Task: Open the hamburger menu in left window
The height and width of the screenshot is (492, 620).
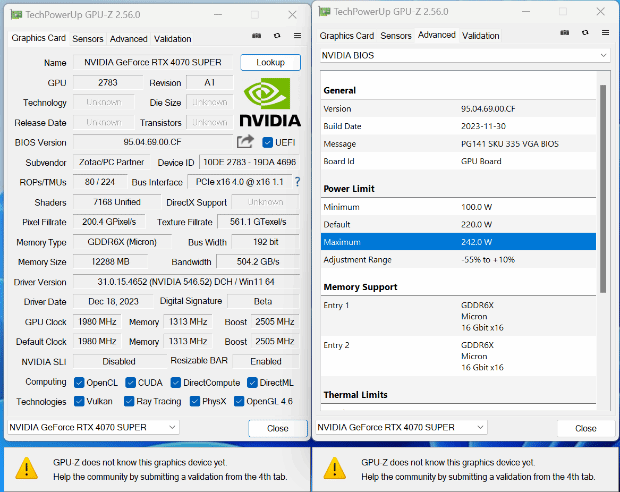Action: 297,36
